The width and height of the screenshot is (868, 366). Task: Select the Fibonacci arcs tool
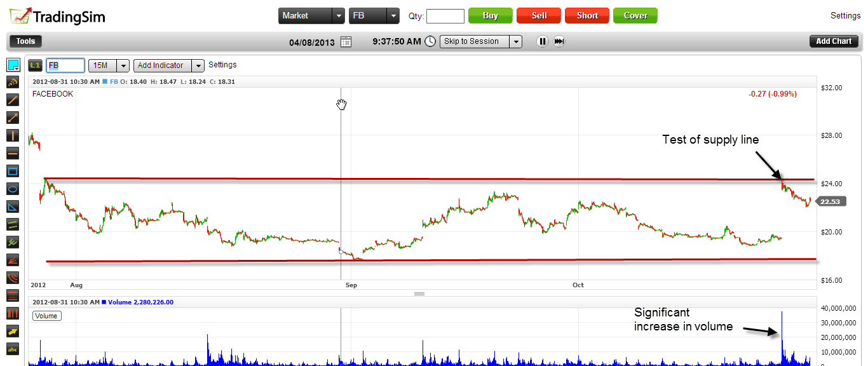(x=13, y=278)
